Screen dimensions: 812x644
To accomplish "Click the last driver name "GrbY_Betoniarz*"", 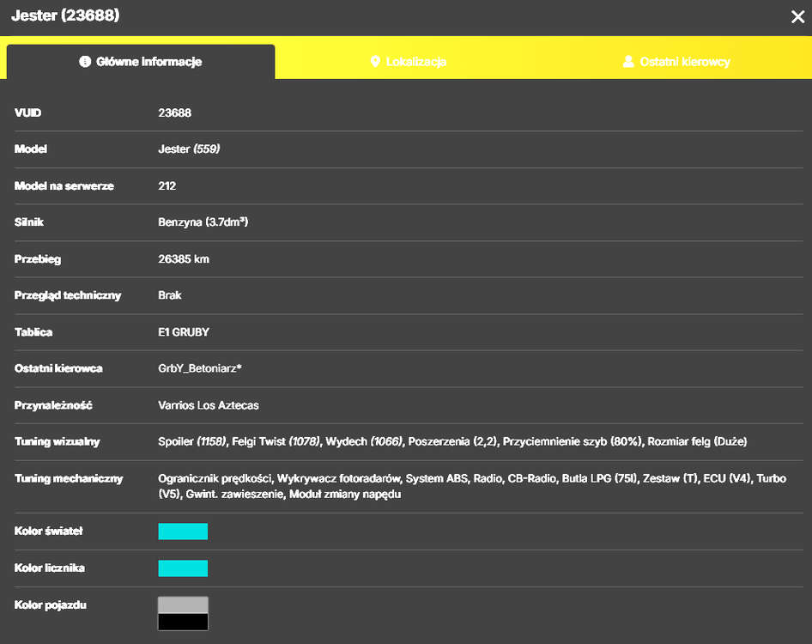I will (200, 368).
